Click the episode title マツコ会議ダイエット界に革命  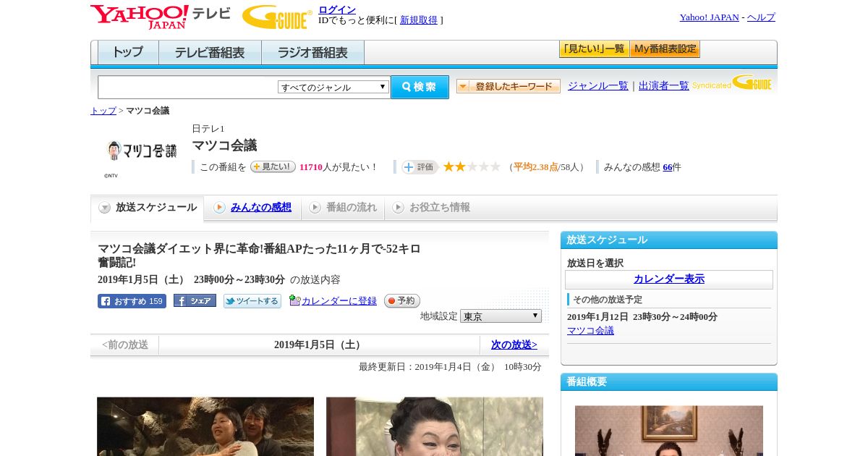click(x=259, y=256)
